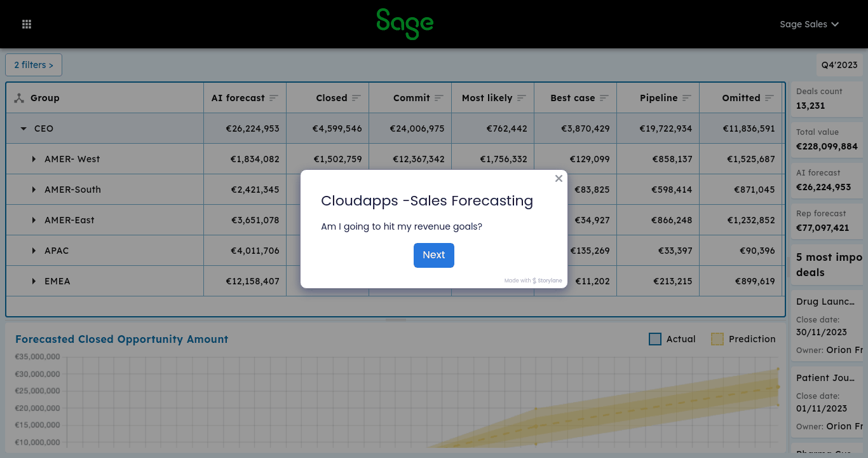Click CEO Commit €24,006,975 cell
868x458 pixels.
410,128
